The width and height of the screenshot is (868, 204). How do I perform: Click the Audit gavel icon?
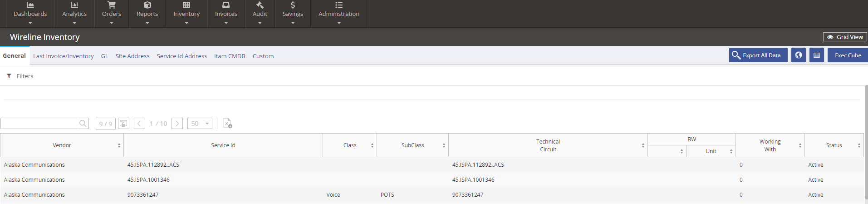pos(260,5)
